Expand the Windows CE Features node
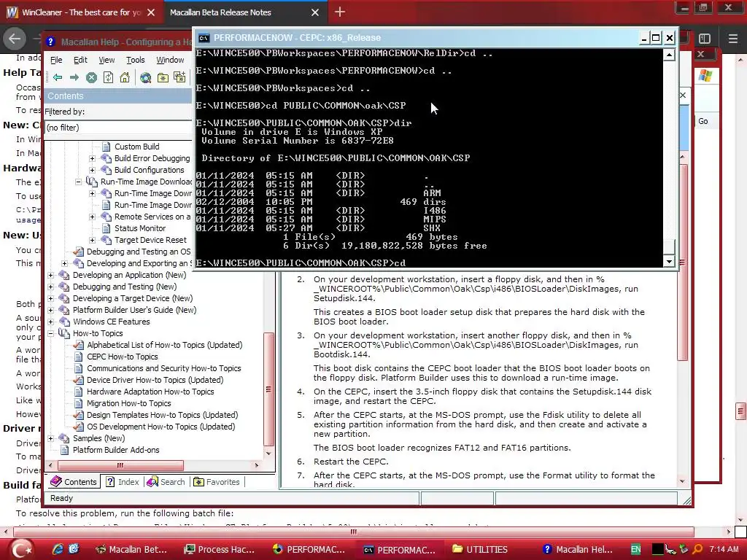This screenshot has width=747, height=560. [x=50, y=322]
